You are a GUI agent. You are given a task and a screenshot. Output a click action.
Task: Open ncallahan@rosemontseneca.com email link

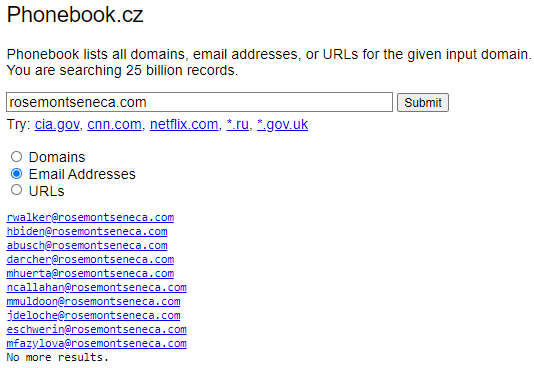coord(96,287)
